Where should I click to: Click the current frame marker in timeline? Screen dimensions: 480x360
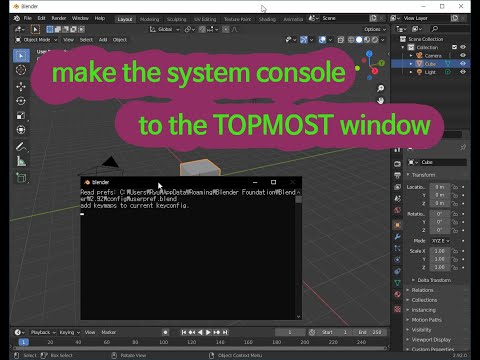coord(23,342)
